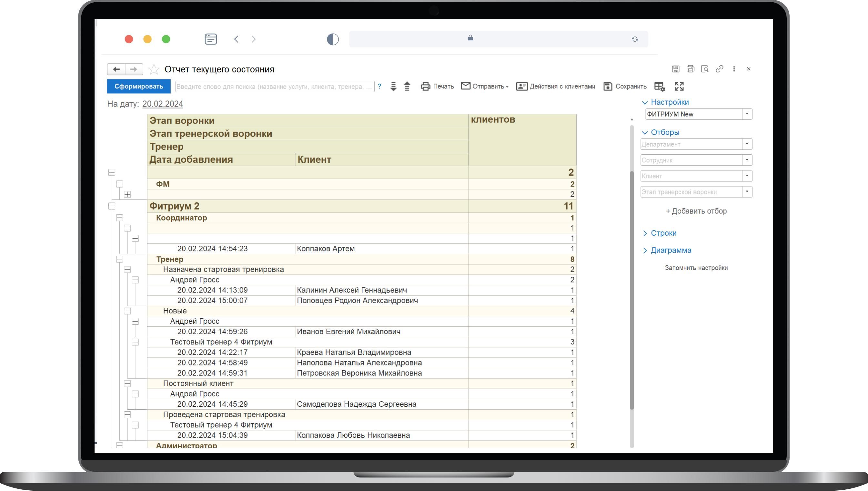
Task: Select client Колпаков Артем
Action: (x=326, y=249)
